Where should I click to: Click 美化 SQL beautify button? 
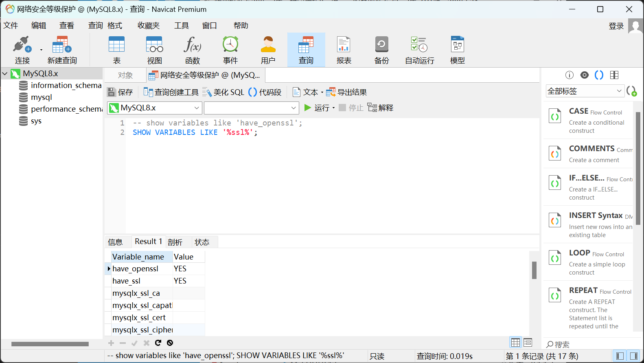(x=223, y=92)
